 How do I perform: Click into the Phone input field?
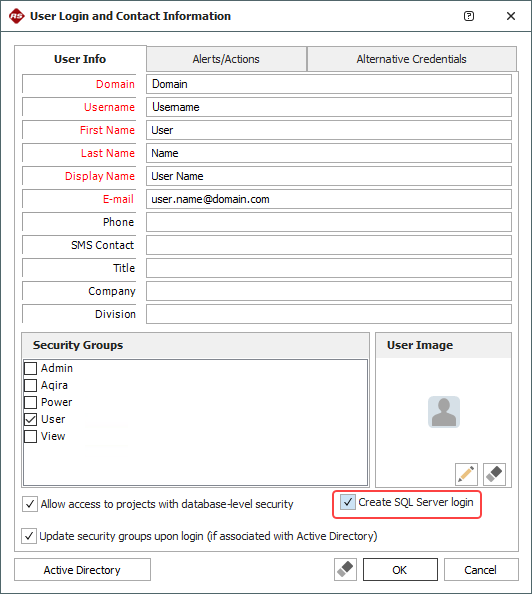point(329,222)
